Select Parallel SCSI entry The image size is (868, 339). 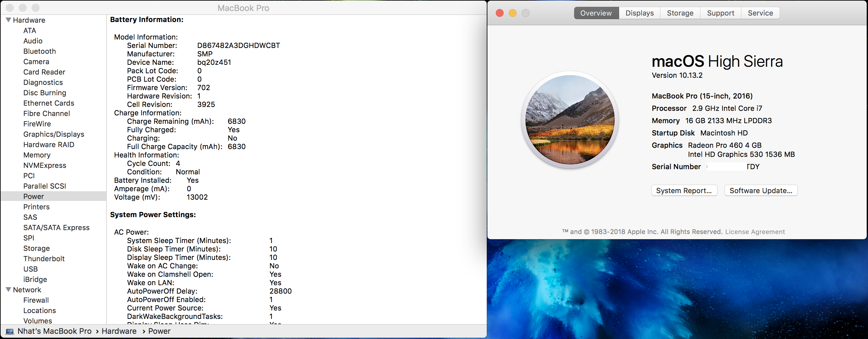point(44,186)
